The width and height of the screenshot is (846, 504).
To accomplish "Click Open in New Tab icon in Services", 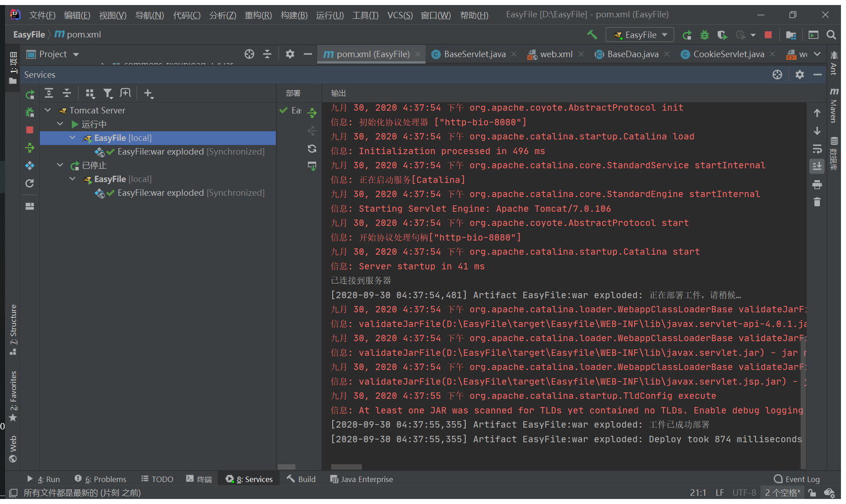I will tap(125, 93).
